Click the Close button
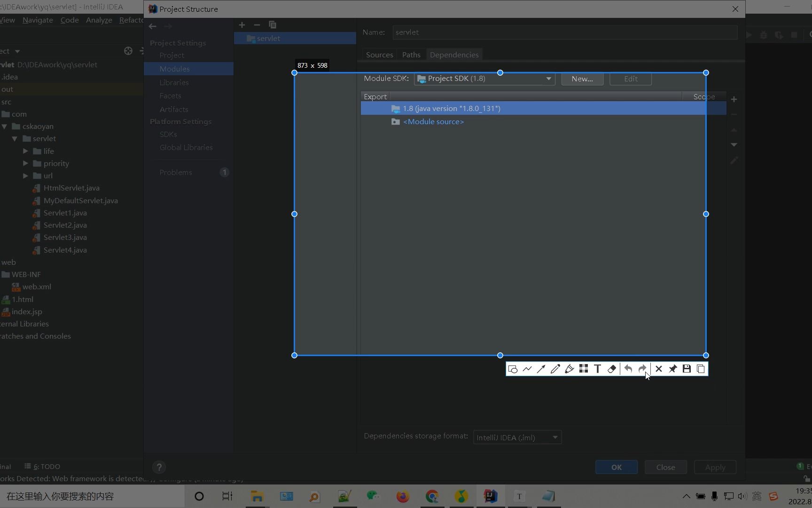 [x=665, y=467]
